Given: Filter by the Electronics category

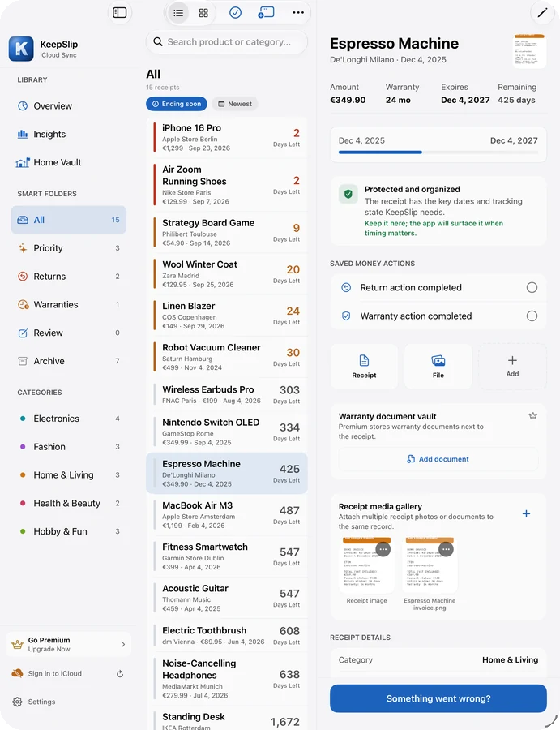Looking at the screenshot, I should (68, 419).
